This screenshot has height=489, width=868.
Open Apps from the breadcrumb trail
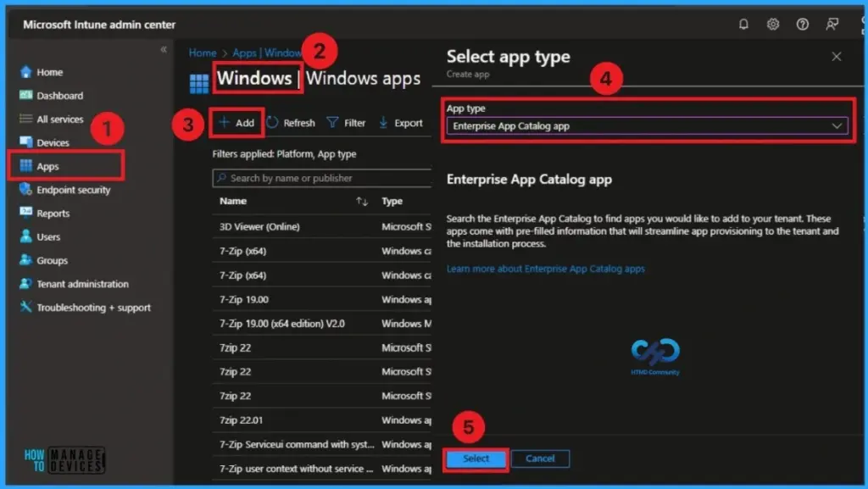[x=244, y=53]
